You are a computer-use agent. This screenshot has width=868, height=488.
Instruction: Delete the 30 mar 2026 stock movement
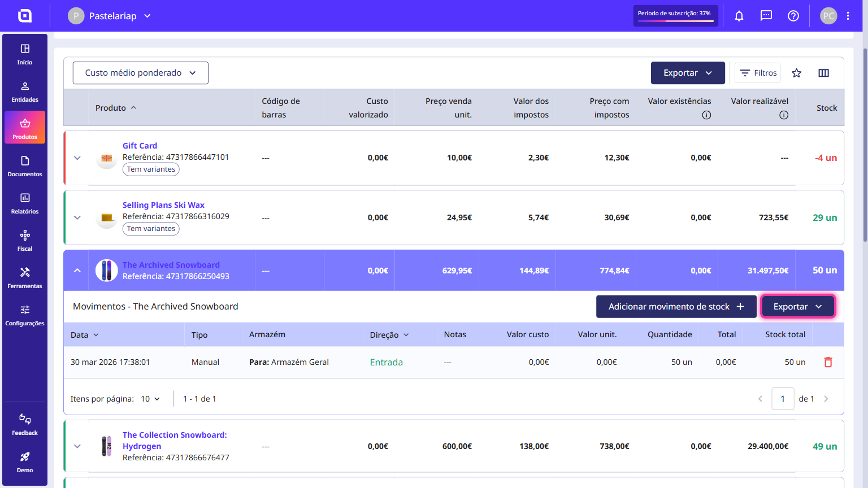[828, 362]
